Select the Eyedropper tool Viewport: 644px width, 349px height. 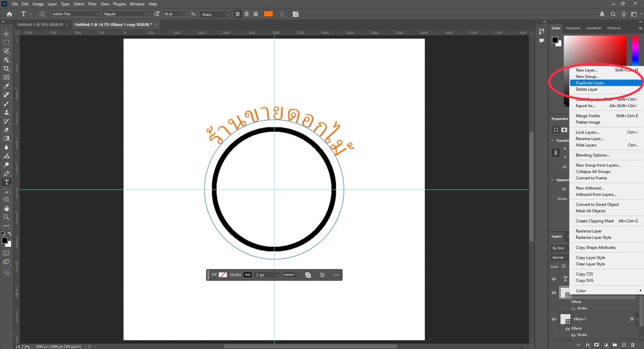click(x=6, y=86)
